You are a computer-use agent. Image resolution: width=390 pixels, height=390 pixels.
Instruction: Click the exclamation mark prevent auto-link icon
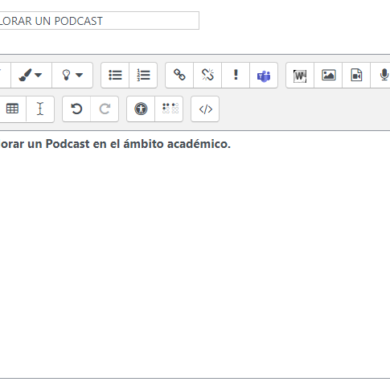236,75
